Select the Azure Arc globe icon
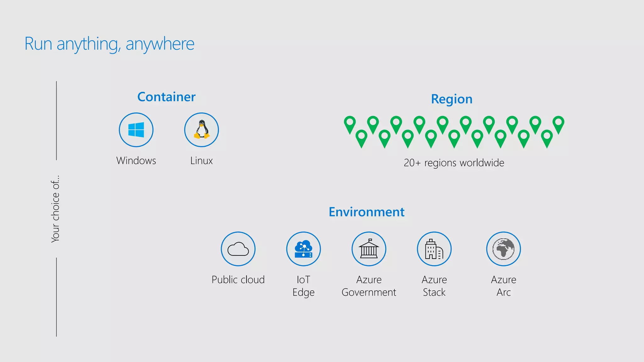Image resolution: width=644 pixels, height=362 pixels. (x=503, y=249)
